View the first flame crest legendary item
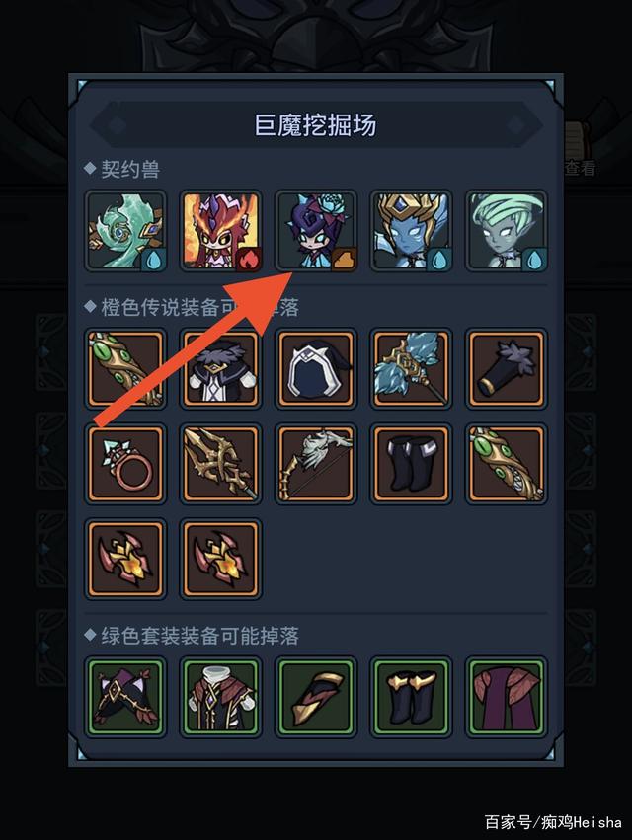 [126, 559]
